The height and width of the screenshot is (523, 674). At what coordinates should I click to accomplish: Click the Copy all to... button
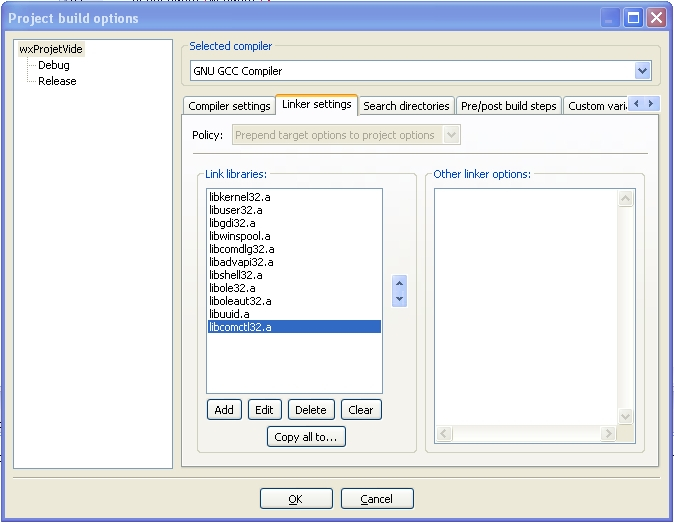point(306,437)
